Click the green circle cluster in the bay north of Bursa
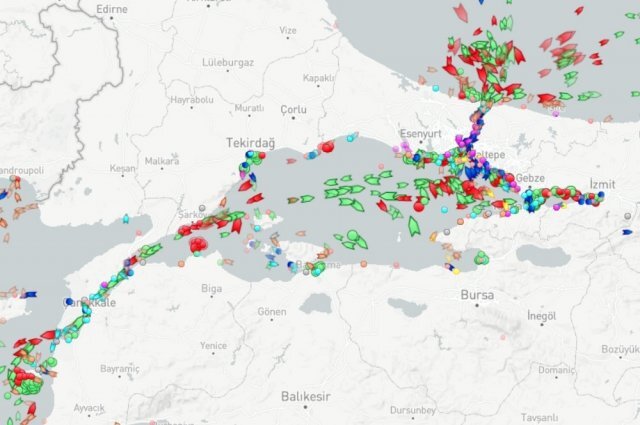The image size is (640, 425). click(x=482, y=257)
